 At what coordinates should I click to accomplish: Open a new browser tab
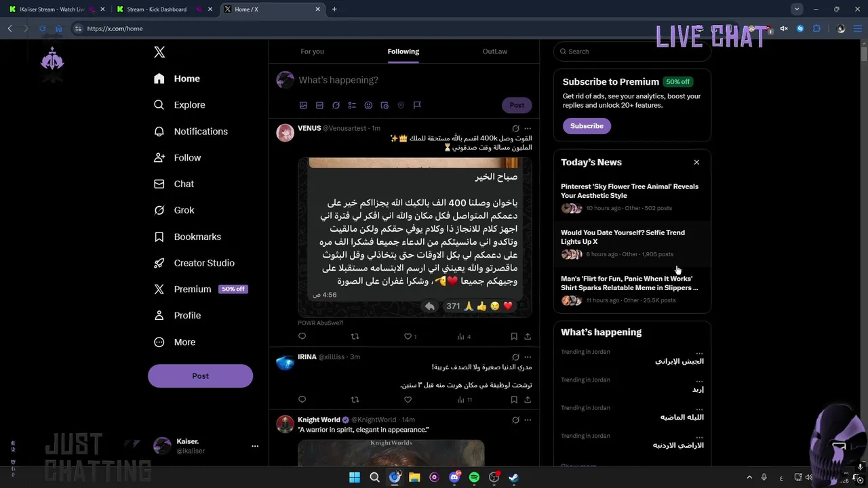point(334,9)
